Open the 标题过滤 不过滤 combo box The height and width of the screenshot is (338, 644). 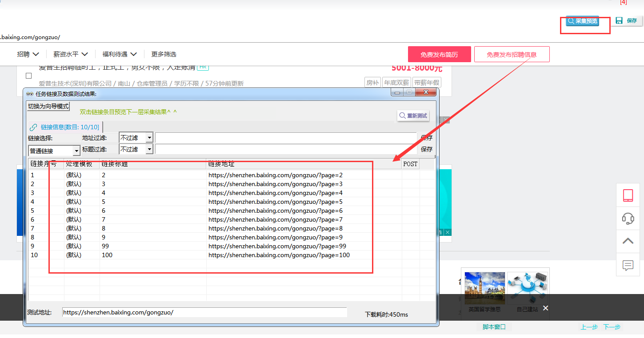(136, 149)
